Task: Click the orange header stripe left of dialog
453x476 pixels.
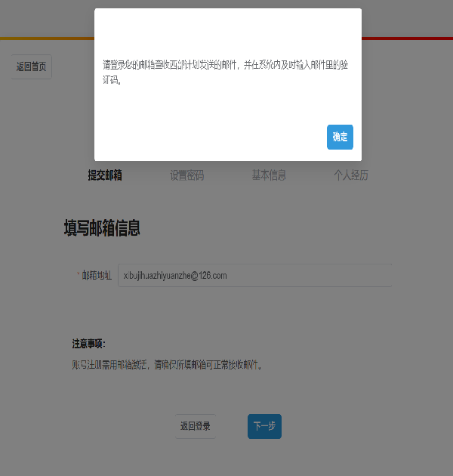Action: coord(45,38)
